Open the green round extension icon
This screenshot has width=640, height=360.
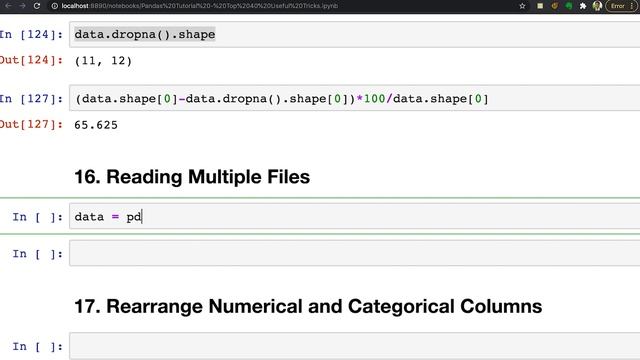[569, 6]
